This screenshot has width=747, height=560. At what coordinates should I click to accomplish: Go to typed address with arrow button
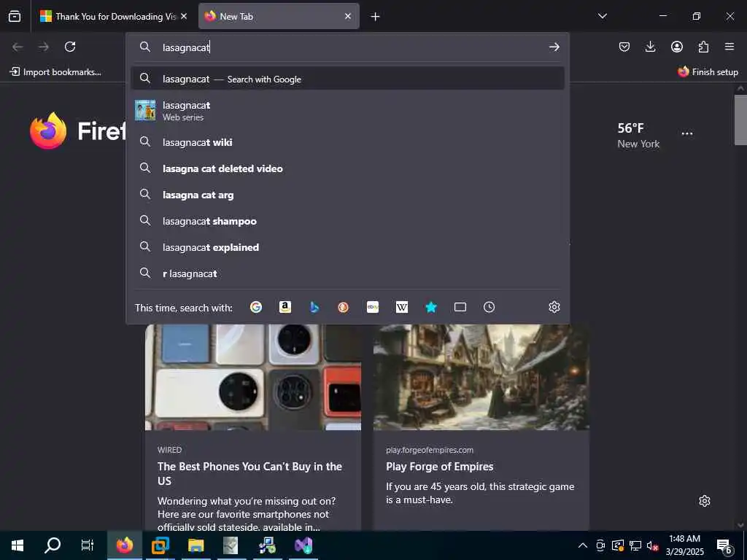[554, 47]
